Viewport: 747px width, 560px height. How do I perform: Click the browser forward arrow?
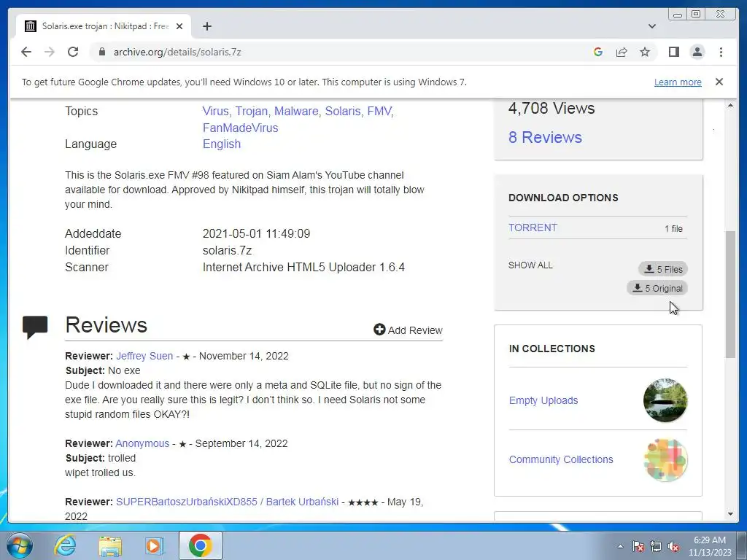tap(50, 52)
